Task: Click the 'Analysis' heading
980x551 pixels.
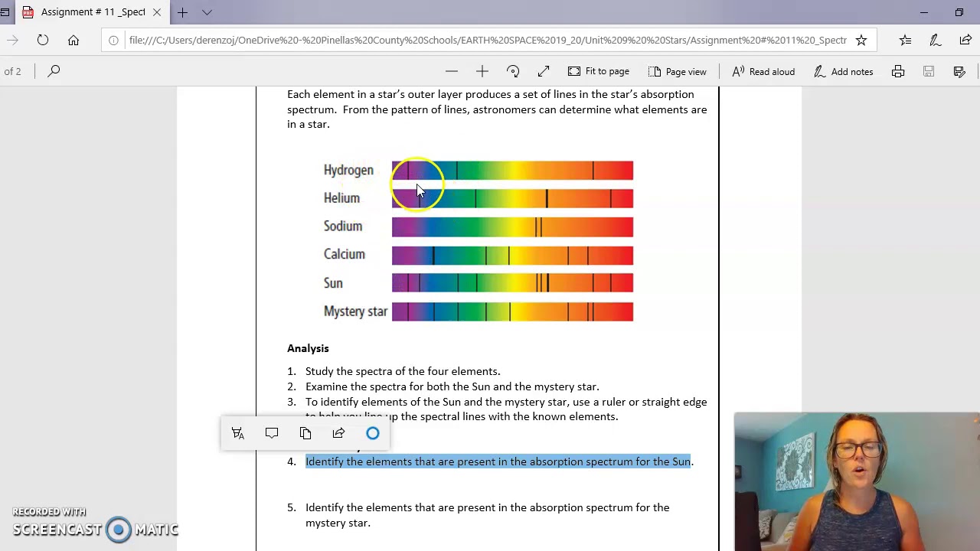Action: point(308,348)
